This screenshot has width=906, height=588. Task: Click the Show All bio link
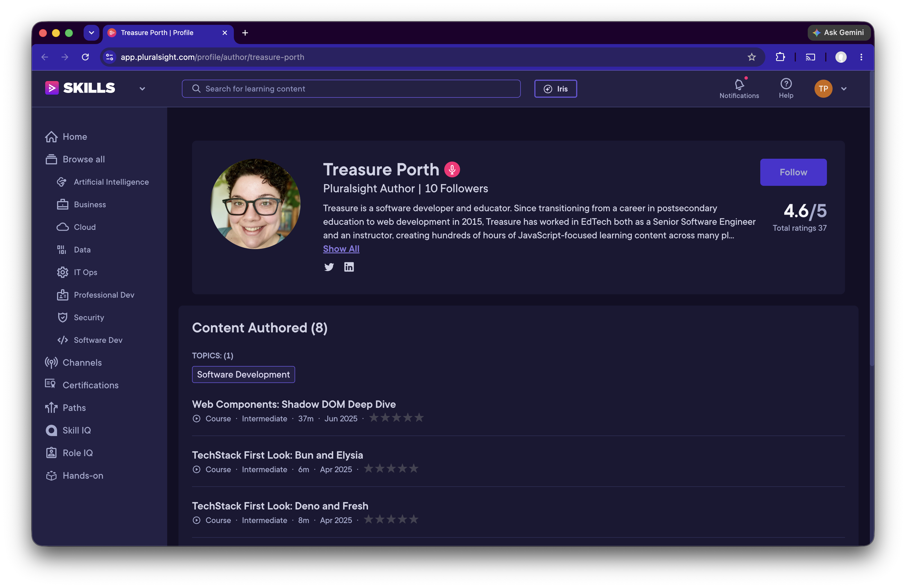(341, 249)
